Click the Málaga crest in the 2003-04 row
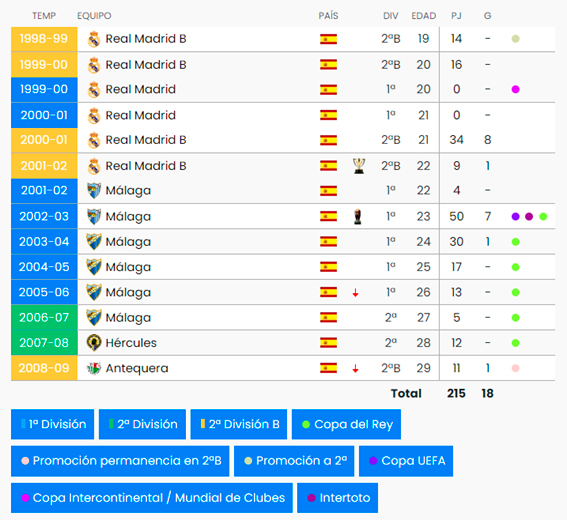The height and width of the screenshot is (520, 567). (x=94, y=242)
